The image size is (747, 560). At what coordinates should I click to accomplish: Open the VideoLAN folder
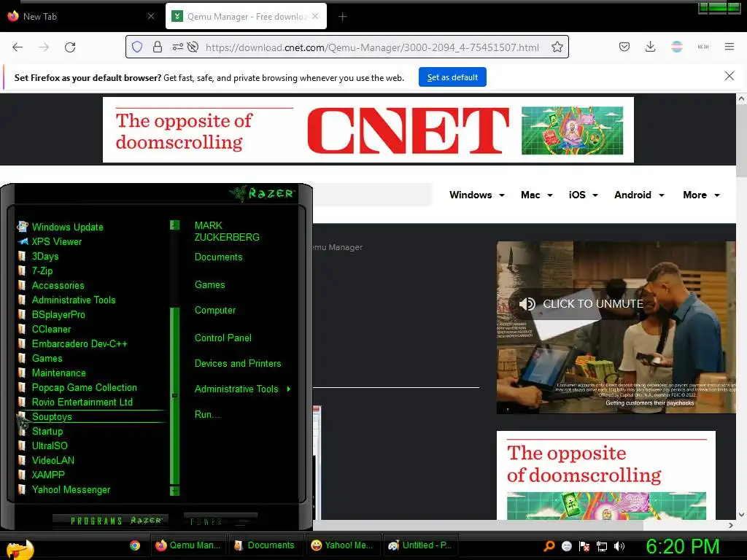point(53,461)
